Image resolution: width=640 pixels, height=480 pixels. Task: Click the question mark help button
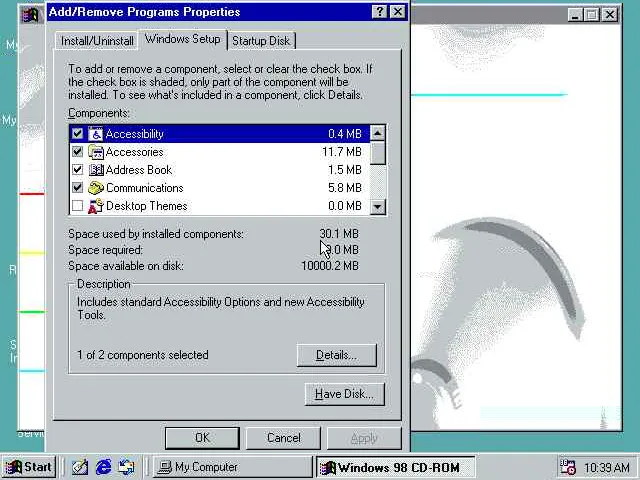tap(379, 12)
